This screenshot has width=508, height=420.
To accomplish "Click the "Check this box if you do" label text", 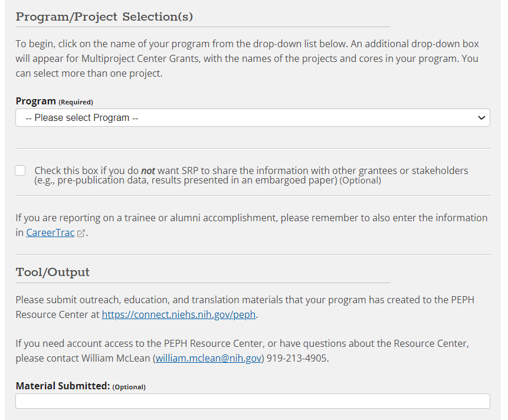I will 87,170.
